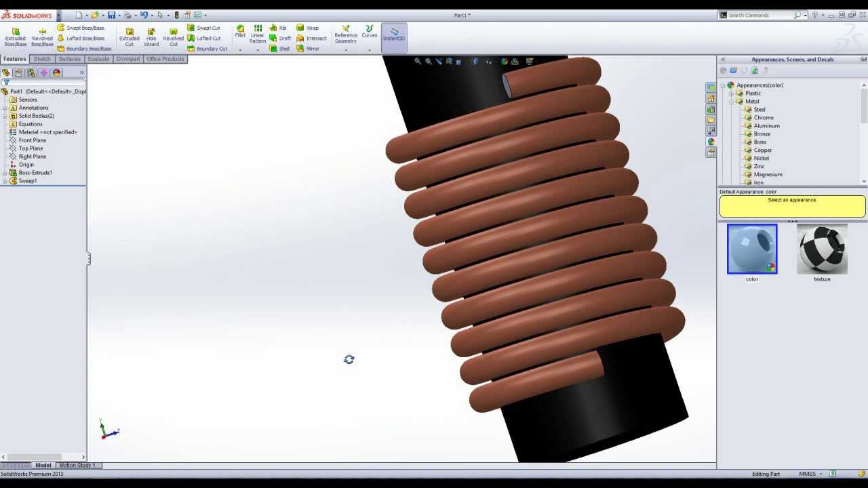Open the Evaluate tab
The height and width of the screenshot is (488, 868).
pyautogui.click(x=98, y=59)
